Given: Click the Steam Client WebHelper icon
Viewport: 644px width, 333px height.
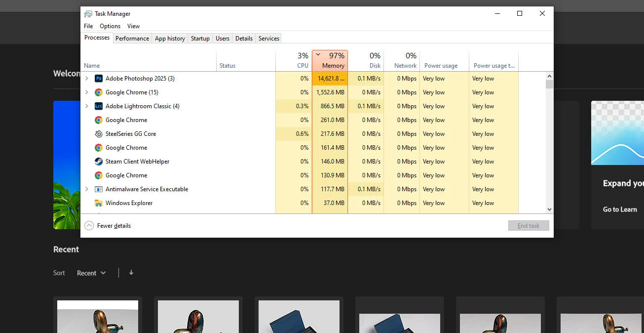Looking at the screenshot, I should coord(99,162).
